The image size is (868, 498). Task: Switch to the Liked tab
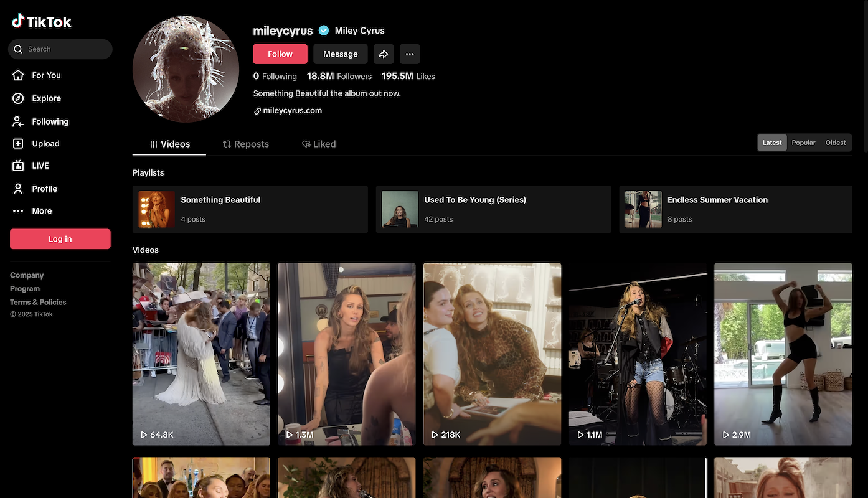click(319, 144)
